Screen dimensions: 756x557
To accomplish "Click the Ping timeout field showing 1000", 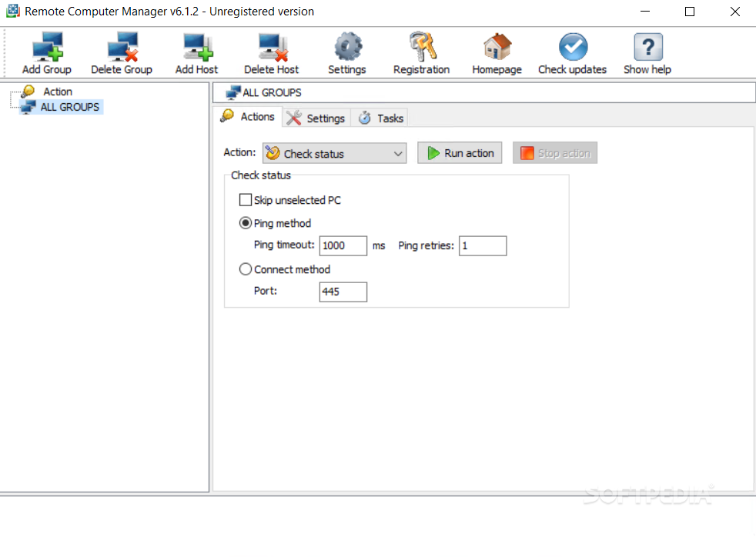I will (343, 245).
